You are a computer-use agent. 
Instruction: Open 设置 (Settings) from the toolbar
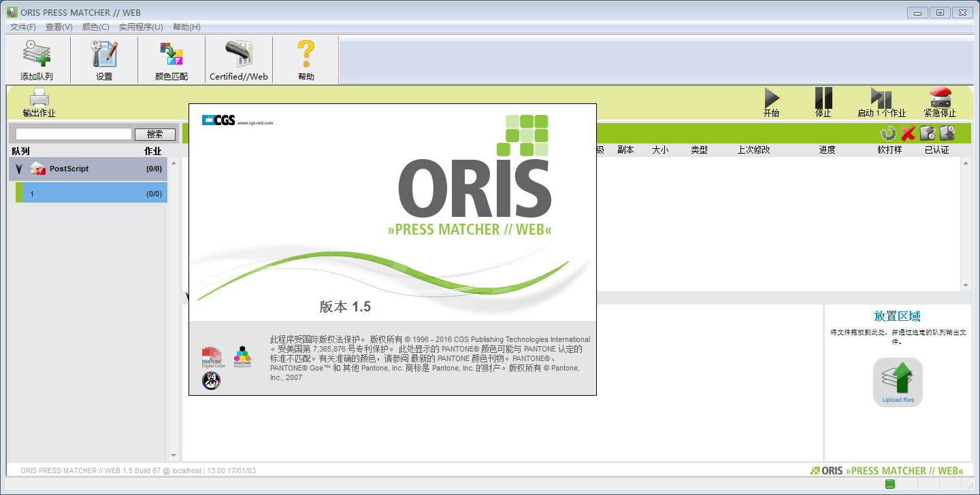click(104, 54)
